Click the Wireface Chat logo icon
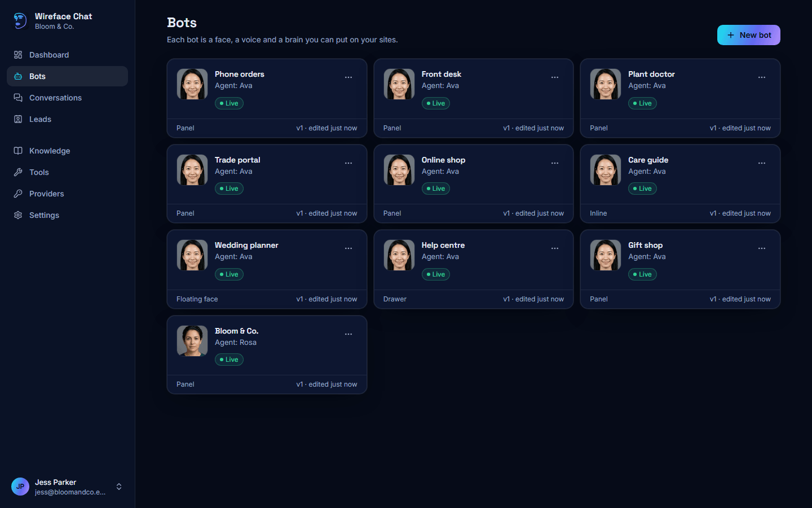Screen dimensions: 812x508 tap(20, 21)
